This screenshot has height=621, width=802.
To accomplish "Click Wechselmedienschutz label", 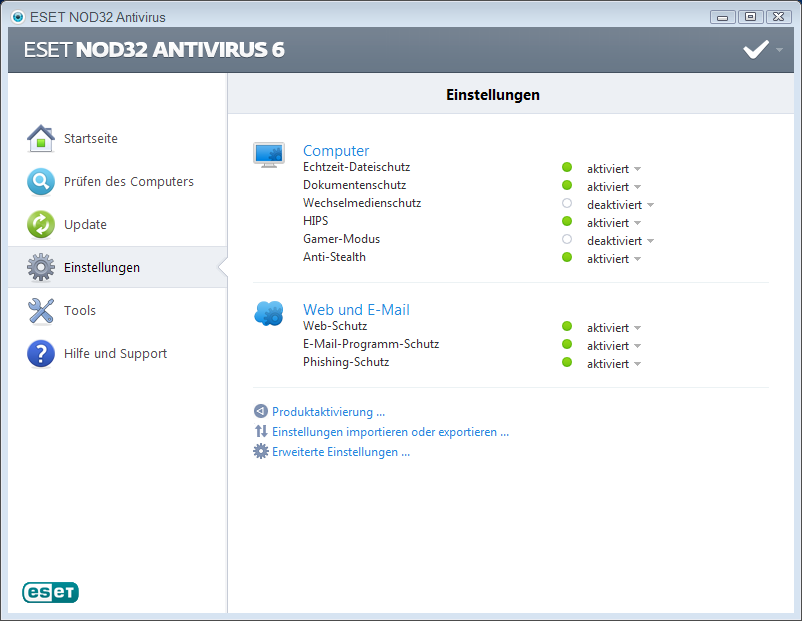I will click(x=362, y=203).
